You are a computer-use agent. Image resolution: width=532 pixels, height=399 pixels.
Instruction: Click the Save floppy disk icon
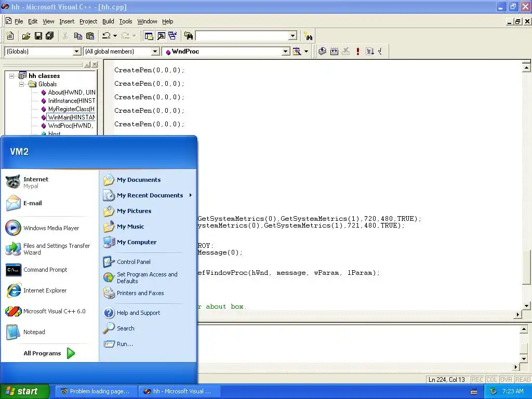[x=38, y=36]
